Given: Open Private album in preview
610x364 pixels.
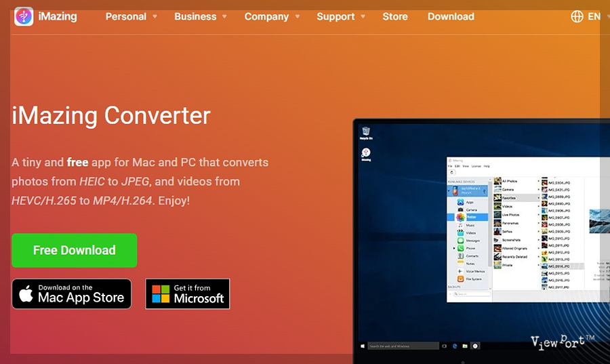Looking at the screenshot, I should 507,265.
